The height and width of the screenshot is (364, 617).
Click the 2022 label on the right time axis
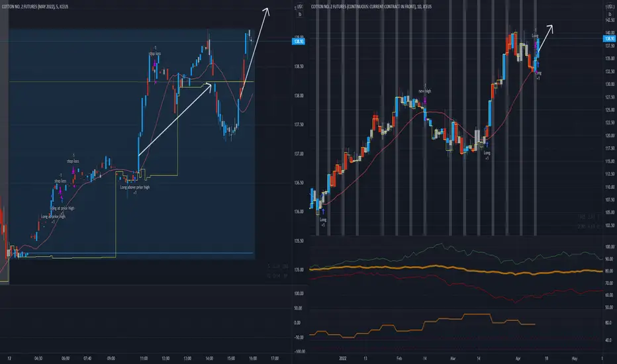(x=343, y=359)
